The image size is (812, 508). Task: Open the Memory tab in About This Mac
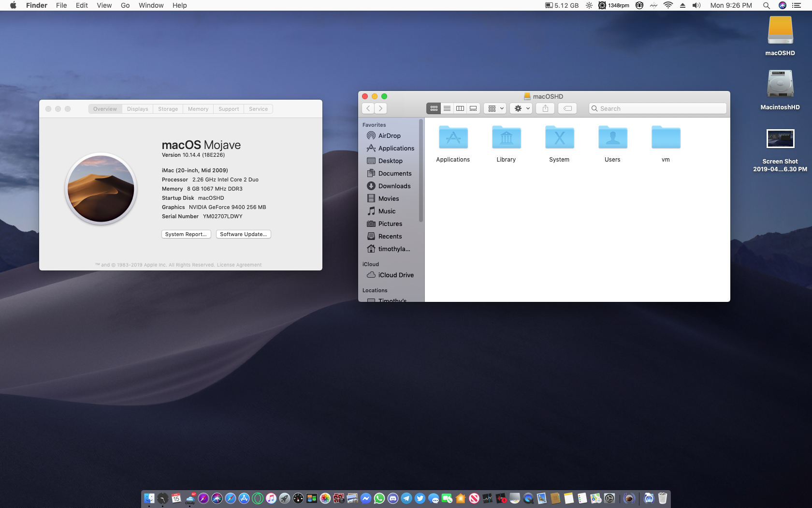coord(198,109)
